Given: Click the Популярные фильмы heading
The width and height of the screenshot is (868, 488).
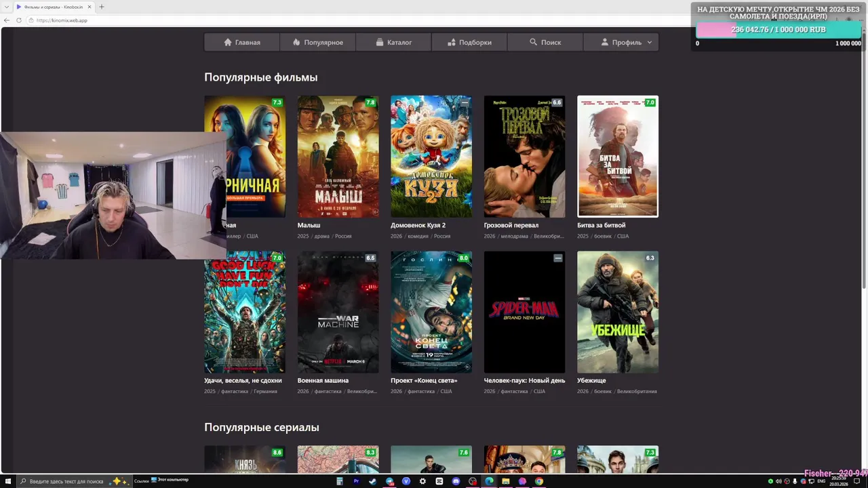Looking at the screenshot, I should tap(261, 77).
